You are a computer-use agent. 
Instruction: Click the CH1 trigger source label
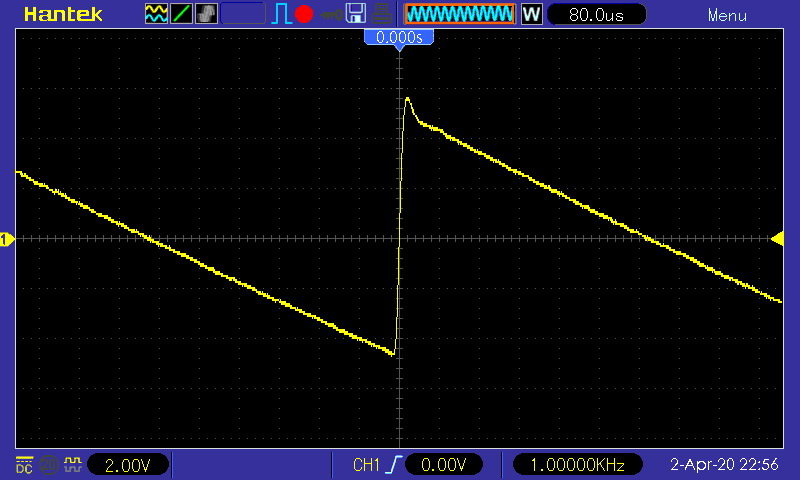pyautogui.click(x=366, y=465)
